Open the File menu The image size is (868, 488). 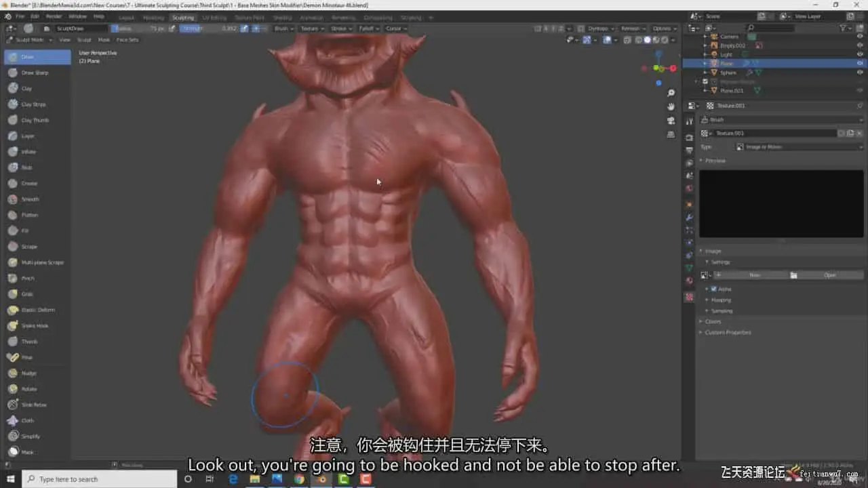click(x=20, y=16)
